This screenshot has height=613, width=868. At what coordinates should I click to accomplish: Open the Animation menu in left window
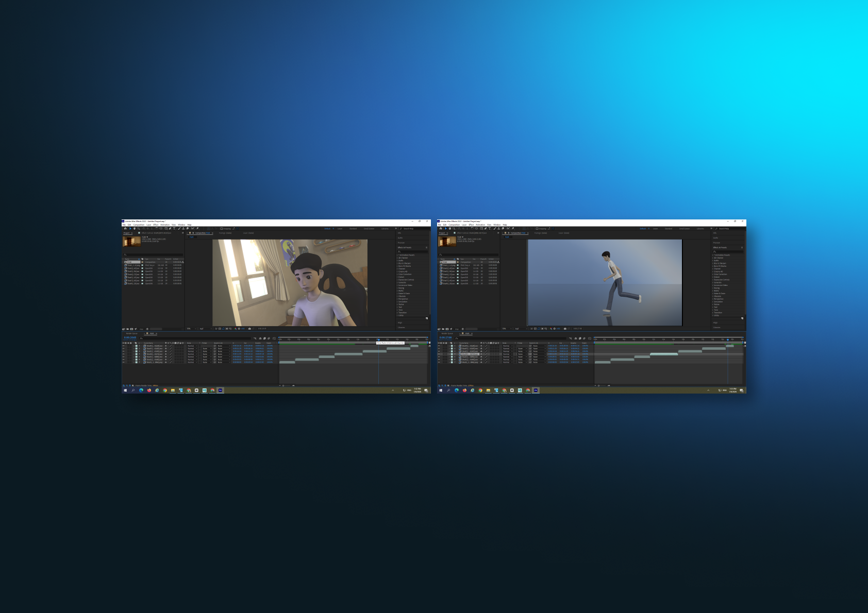(165, 225)
